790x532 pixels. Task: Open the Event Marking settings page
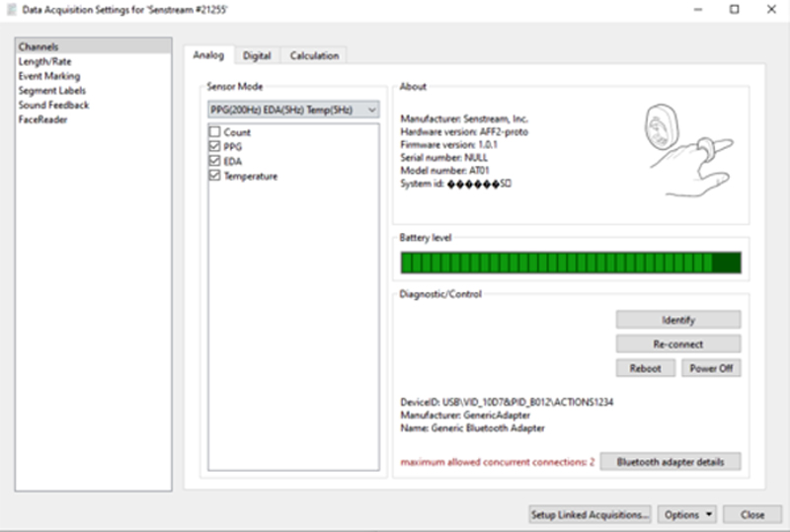[49, 76]
